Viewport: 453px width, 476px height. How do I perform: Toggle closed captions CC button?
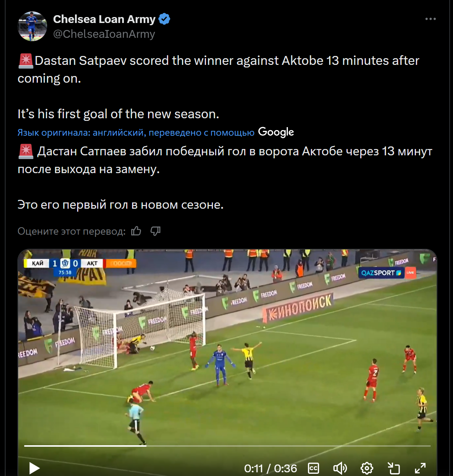coord(314,469)
